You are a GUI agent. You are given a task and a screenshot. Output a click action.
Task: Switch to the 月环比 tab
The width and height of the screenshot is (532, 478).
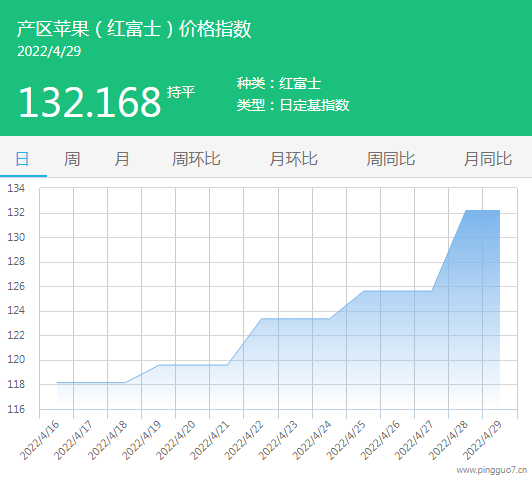(293, 159)
